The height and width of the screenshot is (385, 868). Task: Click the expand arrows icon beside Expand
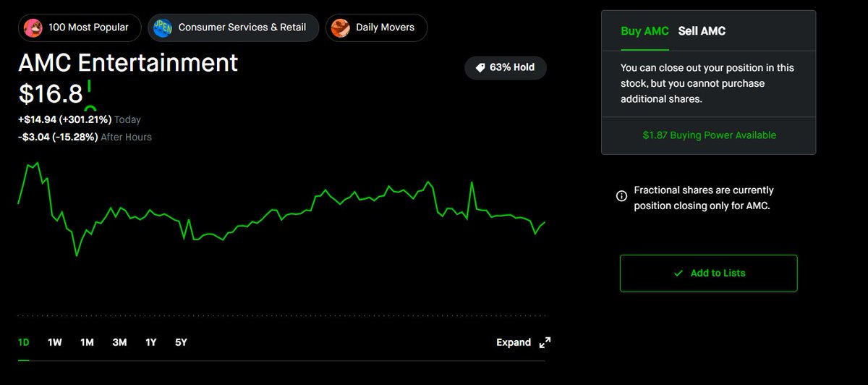tap(545, 342)
